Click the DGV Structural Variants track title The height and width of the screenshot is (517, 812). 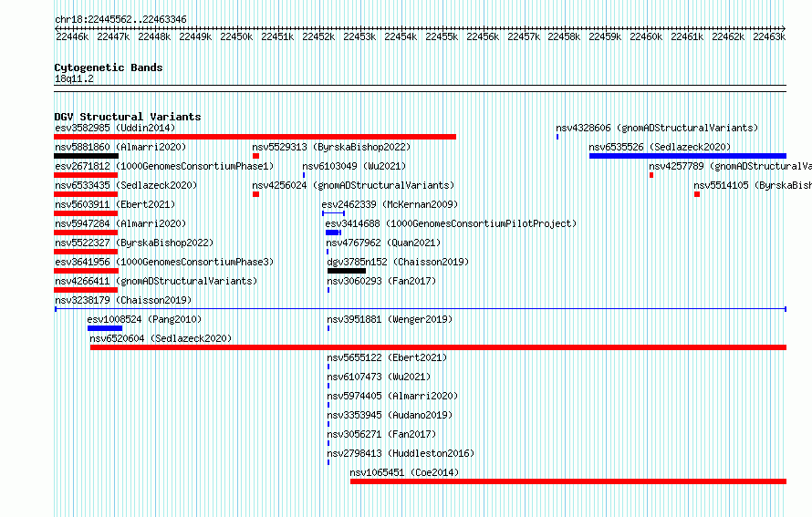(128, 117)
